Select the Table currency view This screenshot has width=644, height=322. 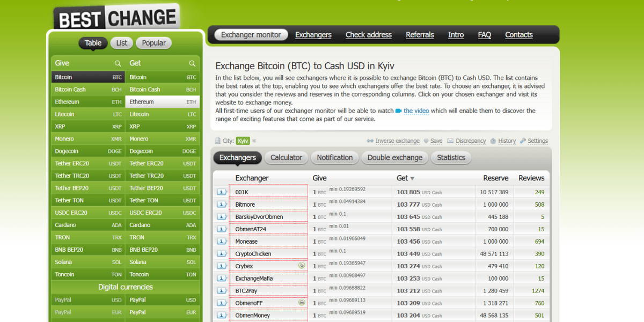93,43
